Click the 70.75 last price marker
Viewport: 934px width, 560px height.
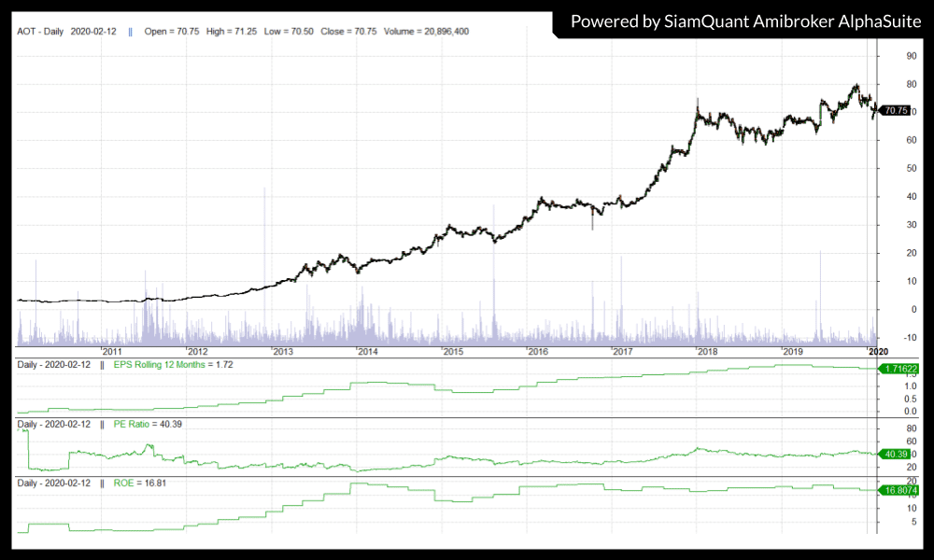coord(895,110)
